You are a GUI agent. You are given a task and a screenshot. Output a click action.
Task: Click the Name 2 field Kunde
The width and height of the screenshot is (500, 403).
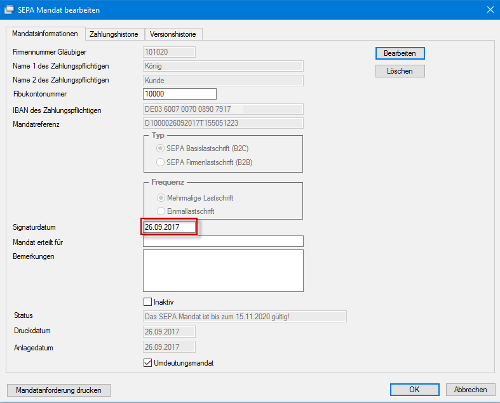(223, 80)
